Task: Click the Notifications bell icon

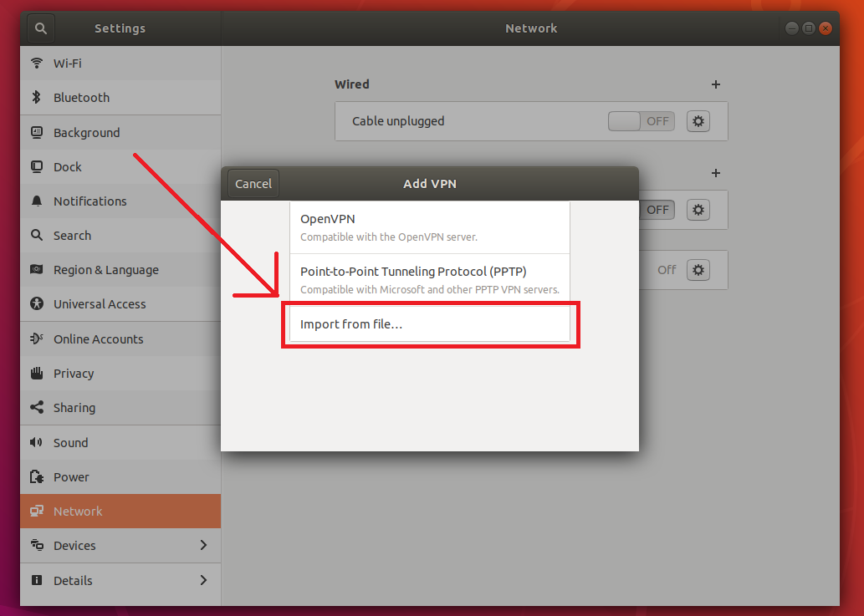Action: click(37, 201)
